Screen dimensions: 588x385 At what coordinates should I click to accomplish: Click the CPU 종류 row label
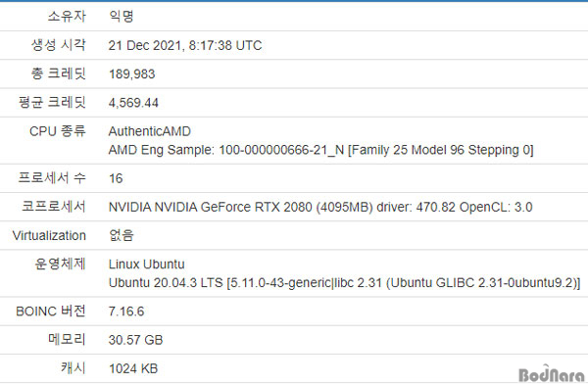[58, 131]
